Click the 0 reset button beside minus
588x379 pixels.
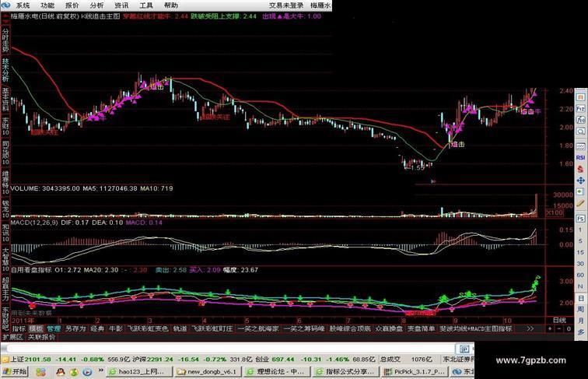coord(569,328)
